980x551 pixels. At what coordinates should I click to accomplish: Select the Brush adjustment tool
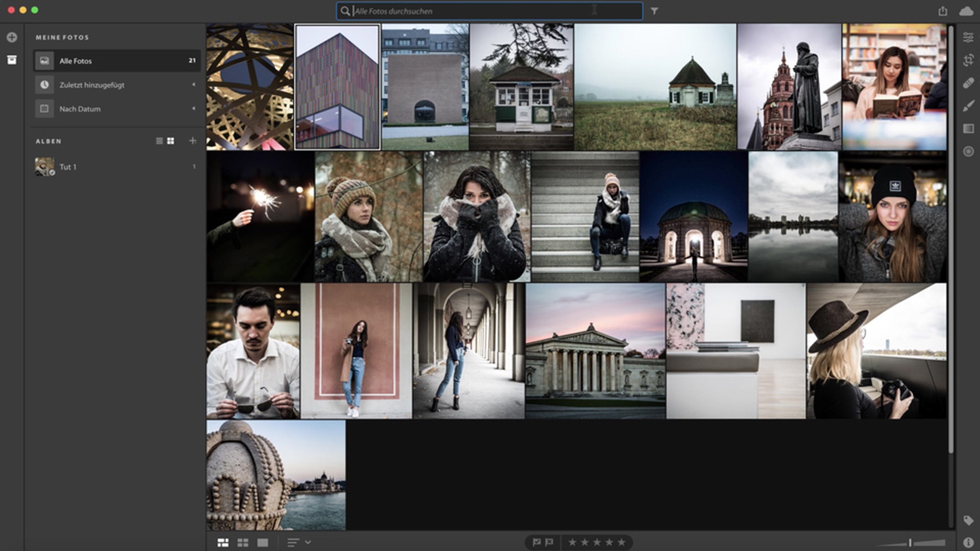[968, 106]
